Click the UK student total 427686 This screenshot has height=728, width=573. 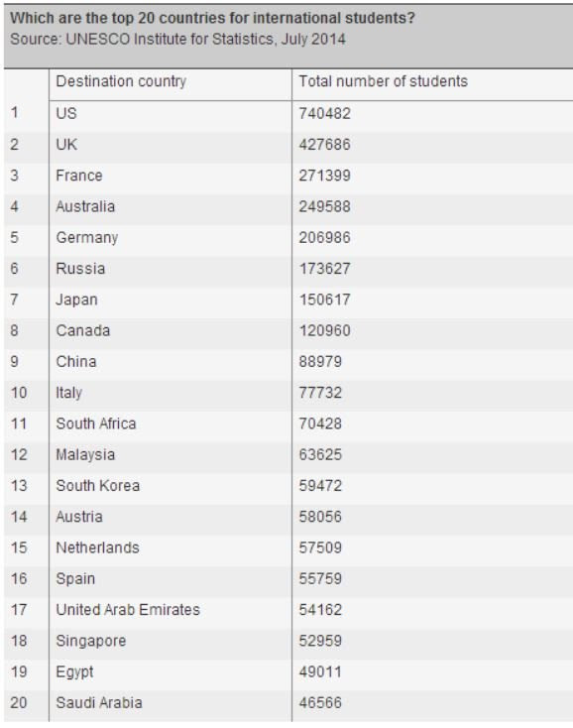click(x=324, y=145)
